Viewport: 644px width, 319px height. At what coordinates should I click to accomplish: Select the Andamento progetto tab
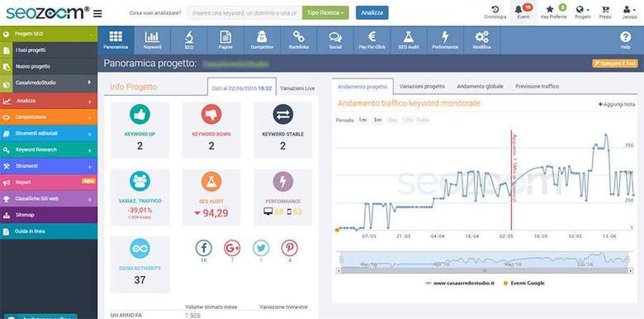(x=362, y=87)
